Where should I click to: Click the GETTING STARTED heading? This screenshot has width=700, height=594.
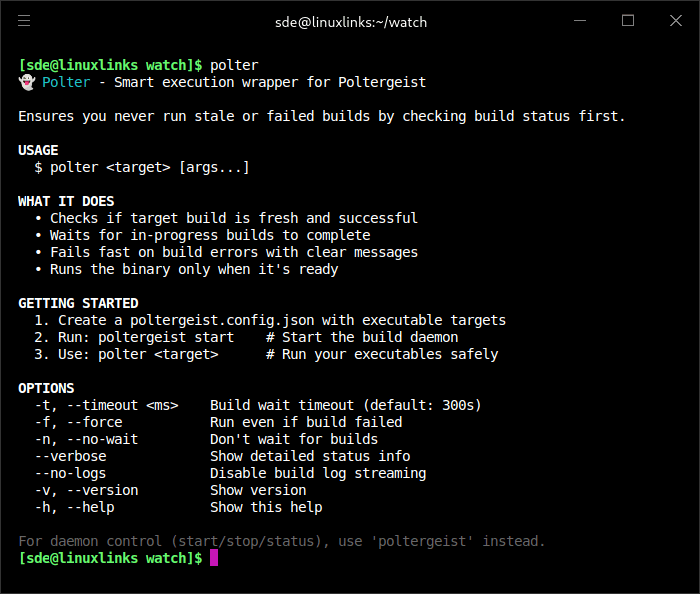tap(78, 303)
